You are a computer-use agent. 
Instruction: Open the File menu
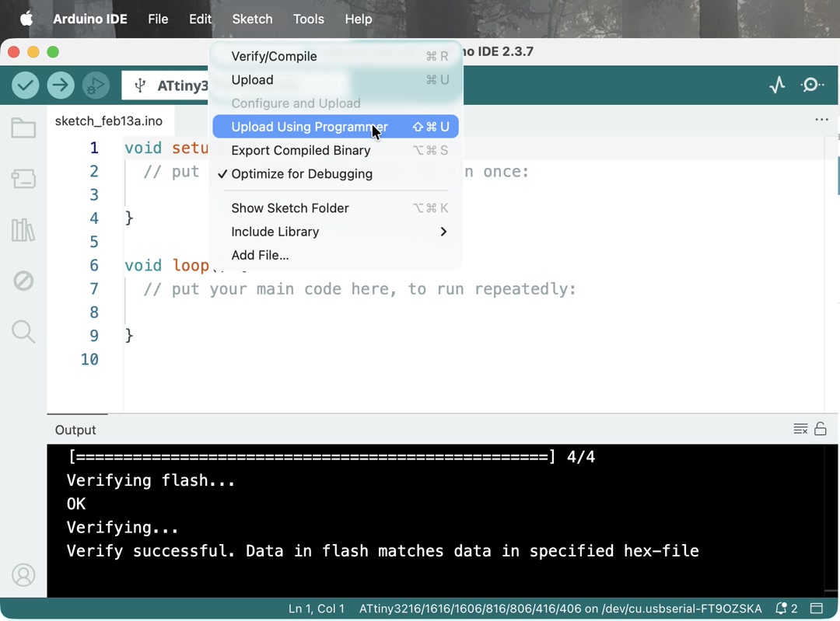point(158,19)
